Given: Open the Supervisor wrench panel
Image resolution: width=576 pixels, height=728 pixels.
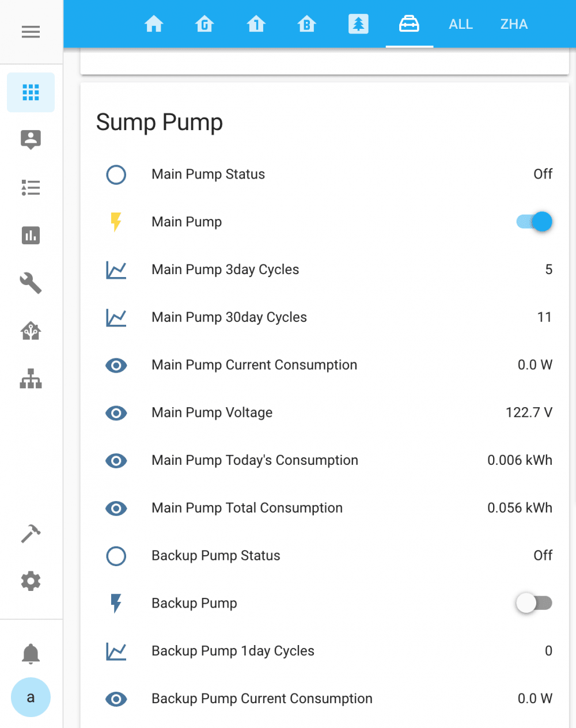Looking at the screenshot, I should [x=31, y=283].
